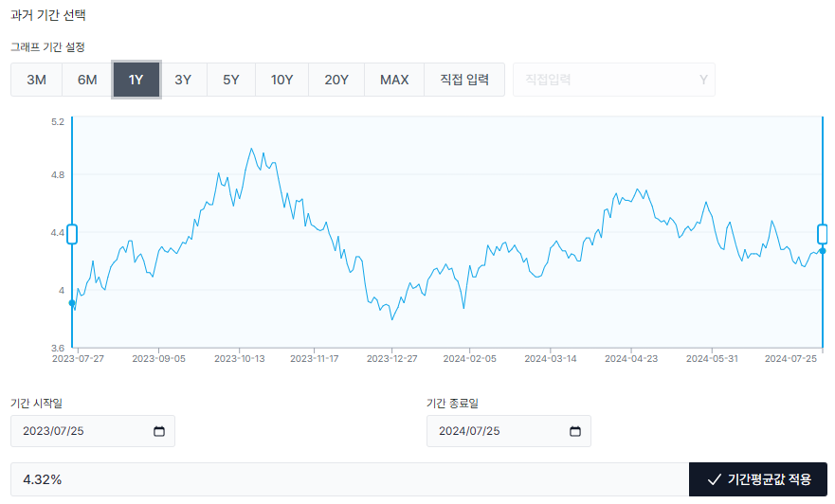Click the 과거 기간 선택 heading
Viewport: 835px width, 504px height.
48,15
